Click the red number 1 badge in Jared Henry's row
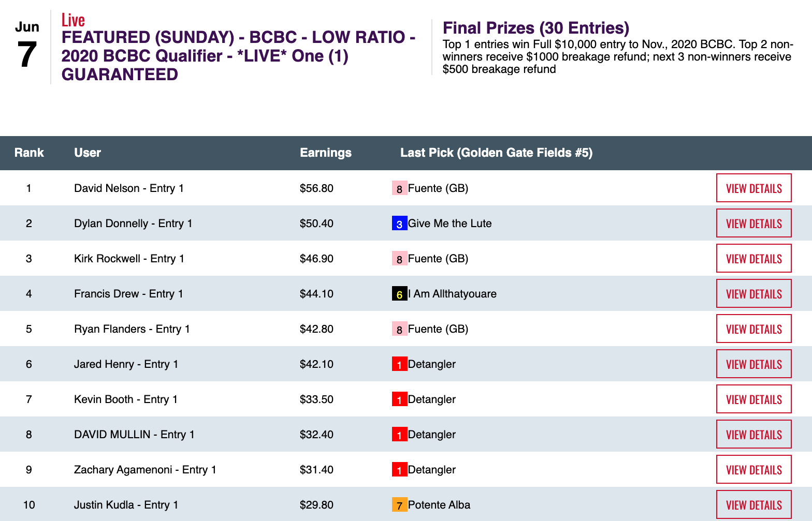Screen dimensions: 812x521 click(399, 364)
